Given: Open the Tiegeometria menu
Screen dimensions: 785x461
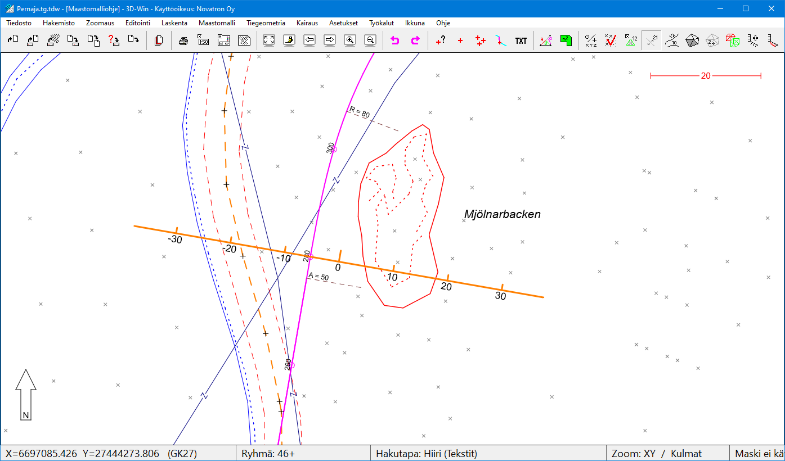Looking at the screenshot, I should pos(265,21).
